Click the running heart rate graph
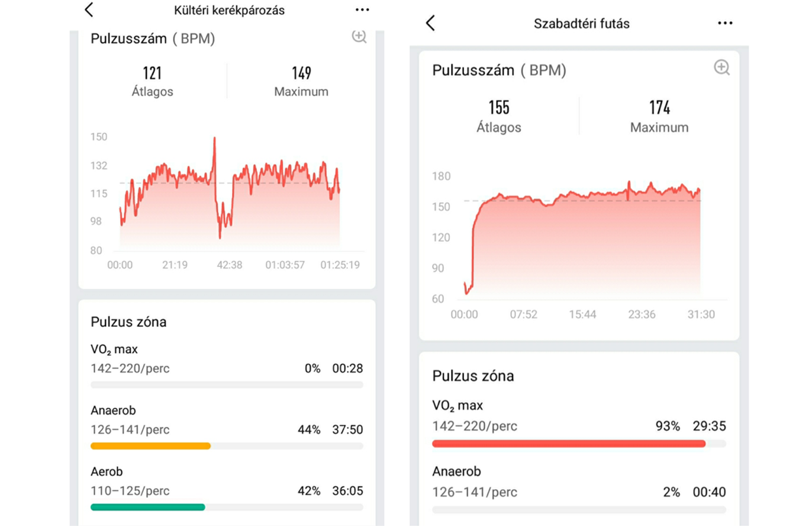812x527 pixels. (582, 238)
